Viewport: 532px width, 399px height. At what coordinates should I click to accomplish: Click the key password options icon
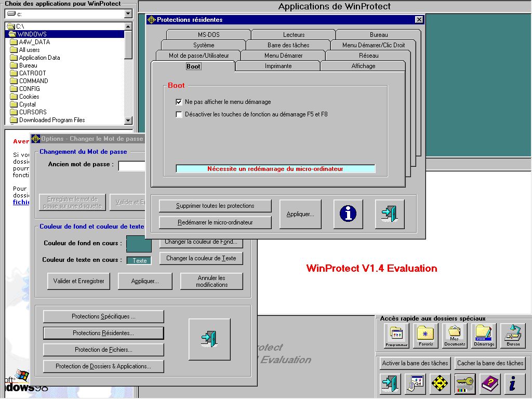[x=465, y=384]
